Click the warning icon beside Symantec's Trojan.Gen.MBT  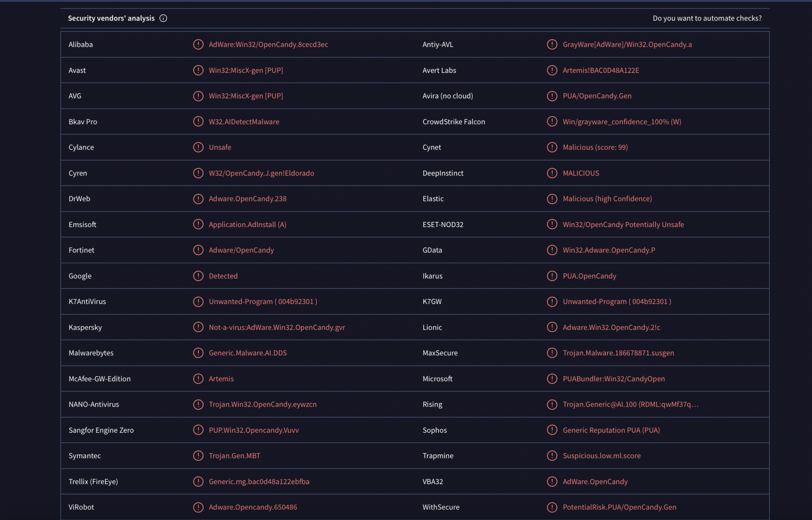198,456
